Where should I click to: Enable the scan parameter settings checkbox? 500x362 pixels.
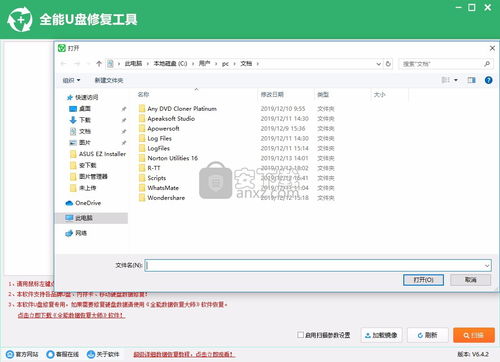(x=300, y=335)
